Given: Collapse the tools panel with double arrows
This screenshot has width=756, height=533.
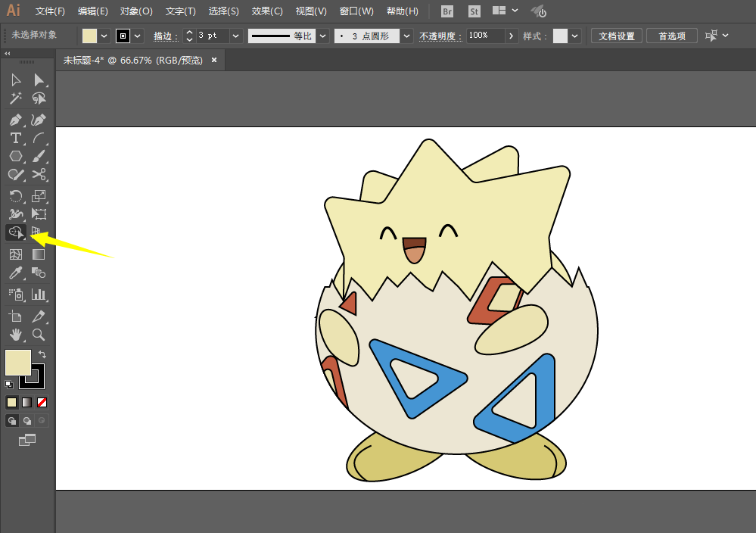Looking at the screenshot, I should click(8, 54).
